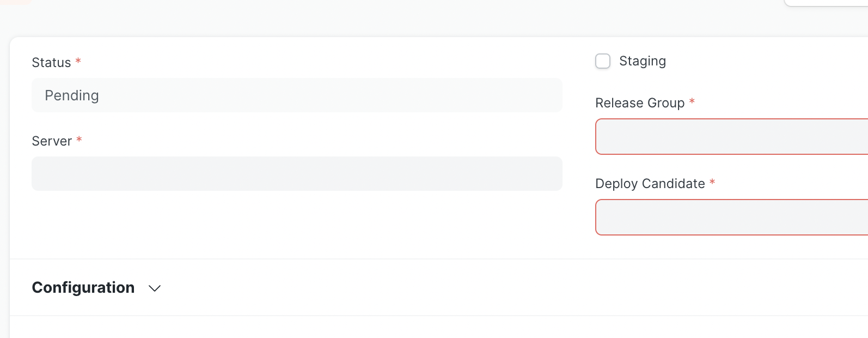Select the empty Server field
Screen dimensions: 868x338
pos(297,173)
